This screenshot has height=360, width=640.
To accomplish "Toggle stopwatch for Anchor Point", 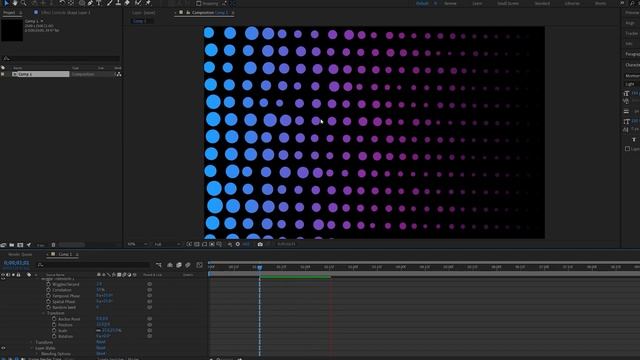I will tap(54, 319).
